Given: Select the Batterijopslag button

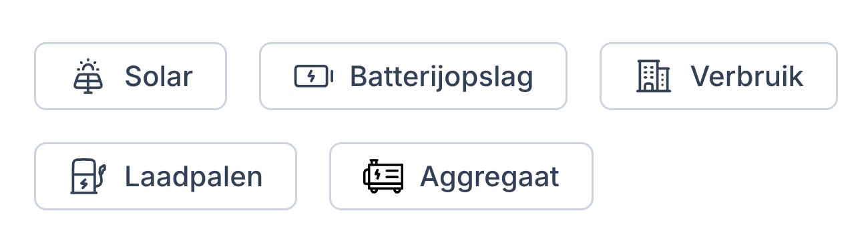Looking at the screenshot, I should tap(413, 76).
